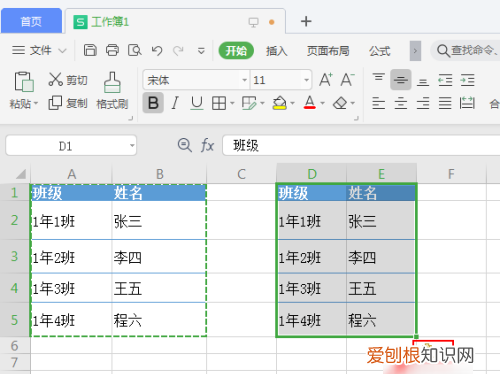Image resolution: width=500 pixels, height=374 pixels.
Task: Expand the borders dropdown arrow
Action: pyautogui.click(x=232, y=103)
